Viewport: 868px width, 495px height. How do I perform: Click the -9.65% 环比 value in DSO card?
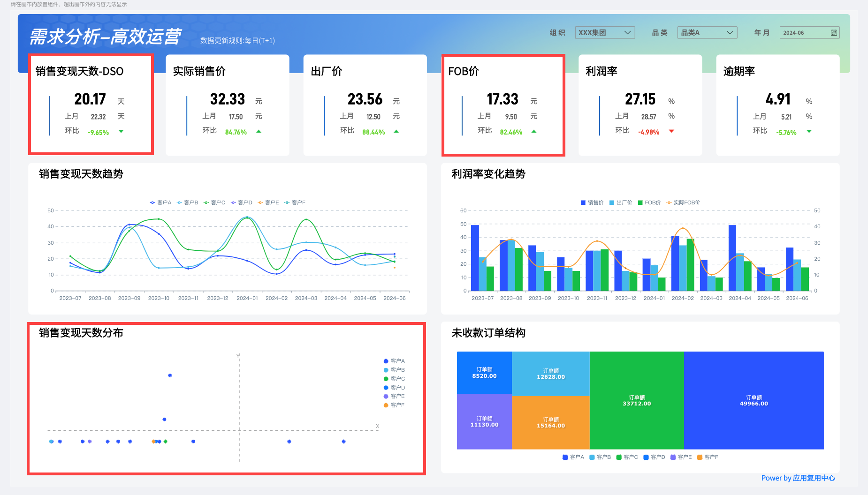click(98, 133)
